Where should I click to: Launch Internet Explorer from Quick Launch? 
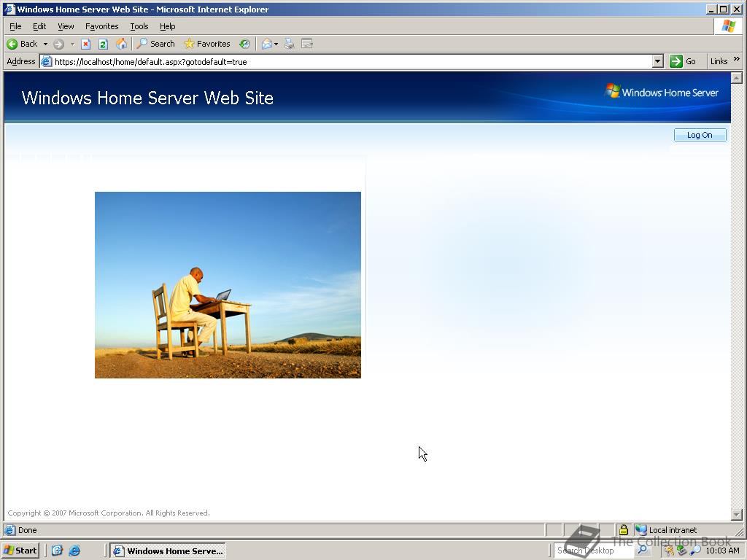click(74, 551)
